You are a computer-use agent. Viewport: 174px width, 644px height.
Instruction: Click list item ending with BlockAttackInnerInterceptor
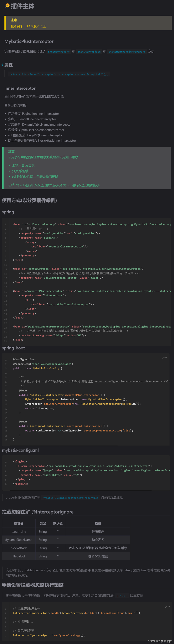[x=42, y=140]
